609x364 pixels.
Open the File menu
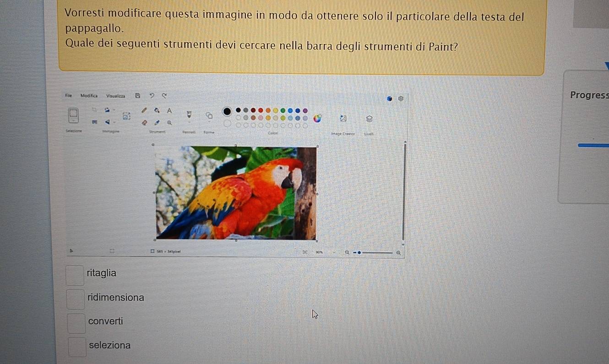pos(69,96)
